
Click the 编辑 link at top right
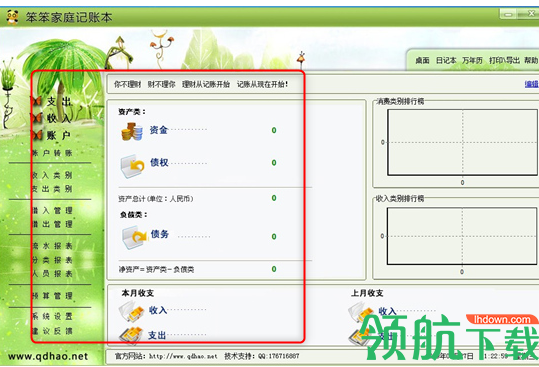[531, 84]
